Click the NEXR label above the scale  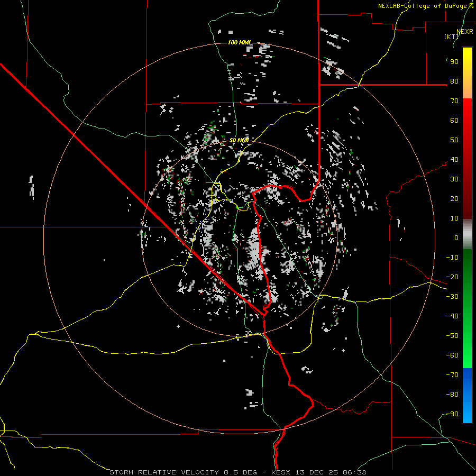click(465, 32)
